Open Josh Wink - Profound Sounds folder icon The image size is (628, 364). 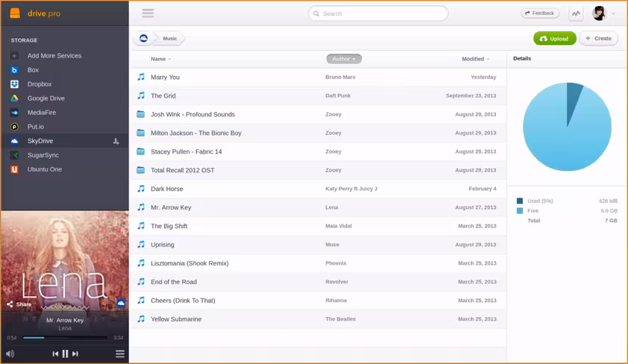140,114
